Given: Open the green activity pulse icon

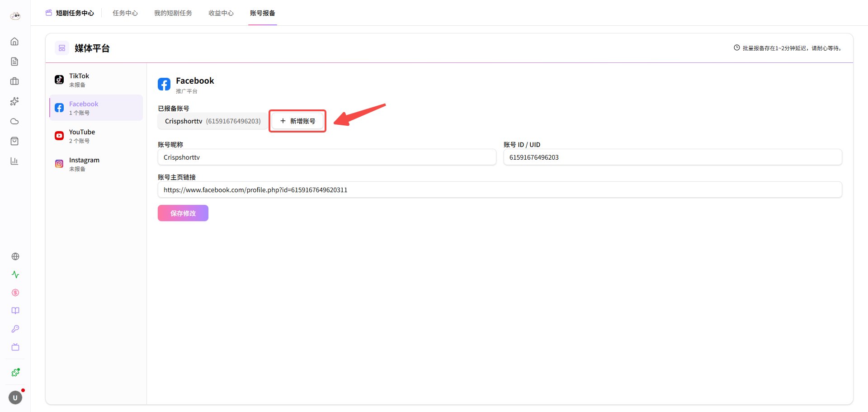Looking at the screenshot, I should (15, 275).
